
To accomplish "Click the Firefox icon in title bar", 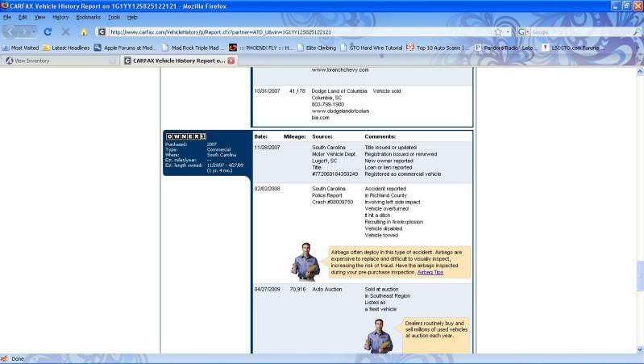I will [5, 6].
